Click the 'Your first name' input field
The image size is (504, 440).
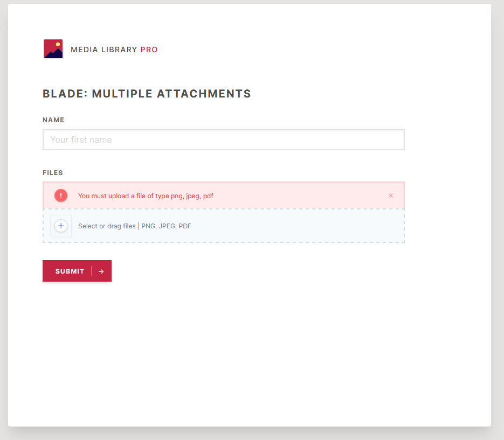[223, 139]
